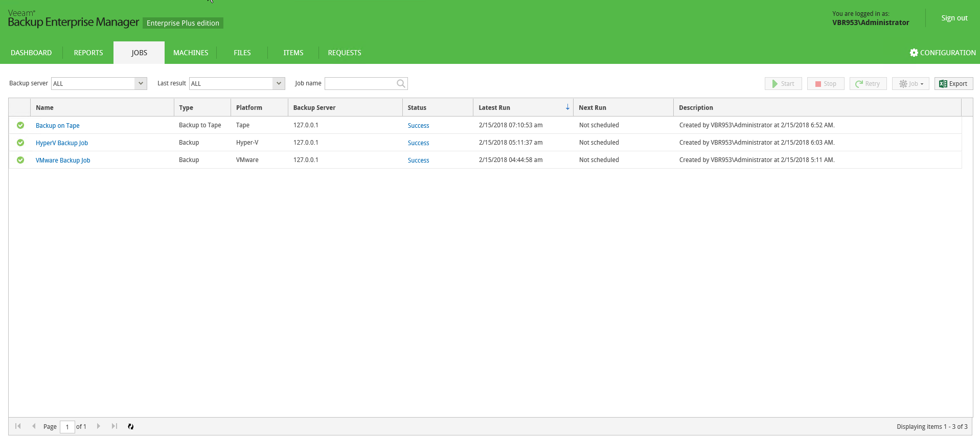980x437 pixels.
Task: Sort by the Platform column header
Action: click(x=260, y=107)
